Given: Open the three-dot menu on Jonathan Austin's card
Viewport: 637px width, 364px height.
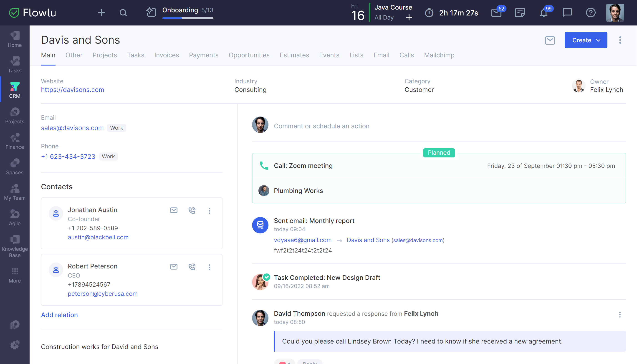Looking at the screenshot, I should tap(210, 211).
